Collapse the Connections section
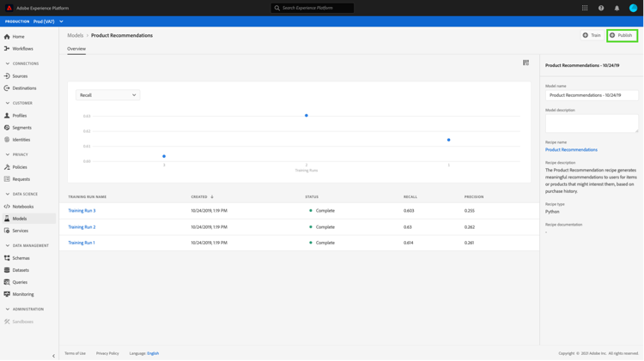 pos(8,63)
